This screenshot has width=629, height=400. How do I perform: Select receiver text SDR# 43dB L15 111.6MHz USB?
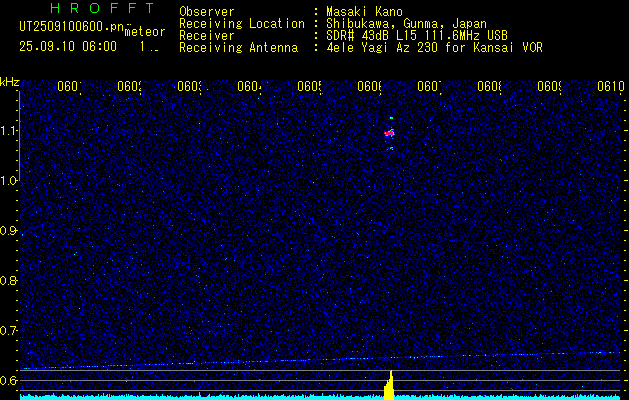[417, 36]
